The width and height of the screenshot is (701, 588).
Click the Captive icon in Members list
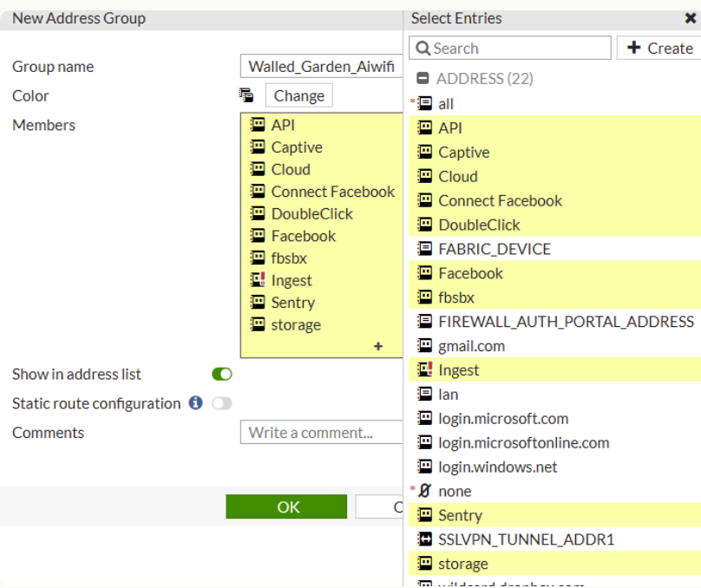click(x=258, y=147)
